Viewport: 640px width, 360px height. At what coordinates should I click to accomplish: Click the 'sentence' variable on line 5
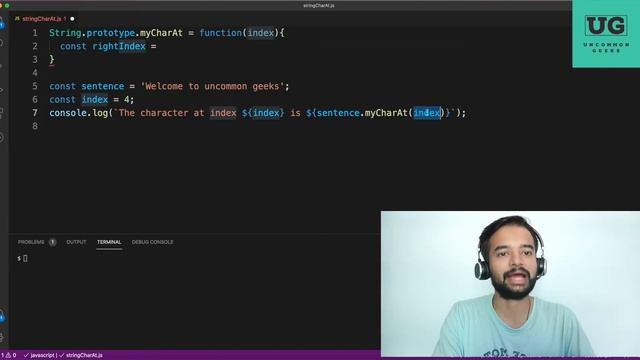pyautogui.click(x=102, y=86)
